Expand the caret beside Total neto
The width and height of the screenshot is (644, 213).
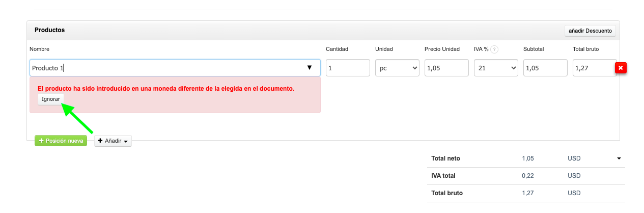(x=619, y=158)
